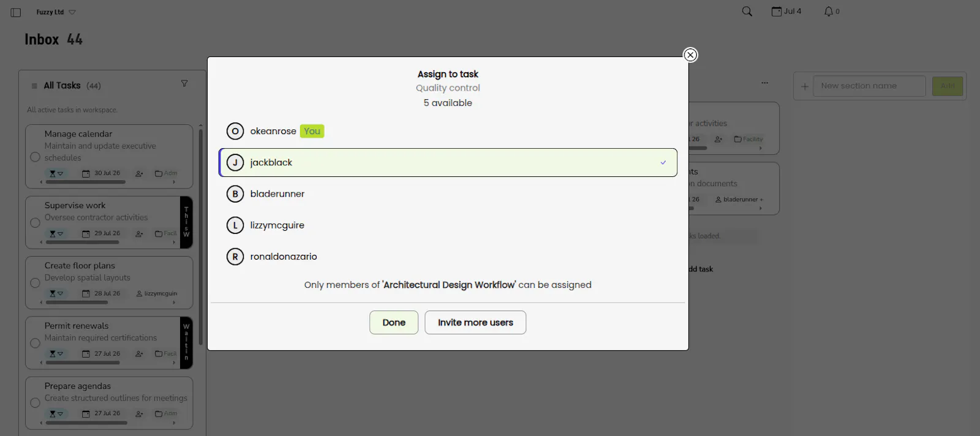Image resolution: width=980 pixels, height=436 pixels.
Task: Open the hourglass status dropdown on Manage calendar
Action: (56, 174)
